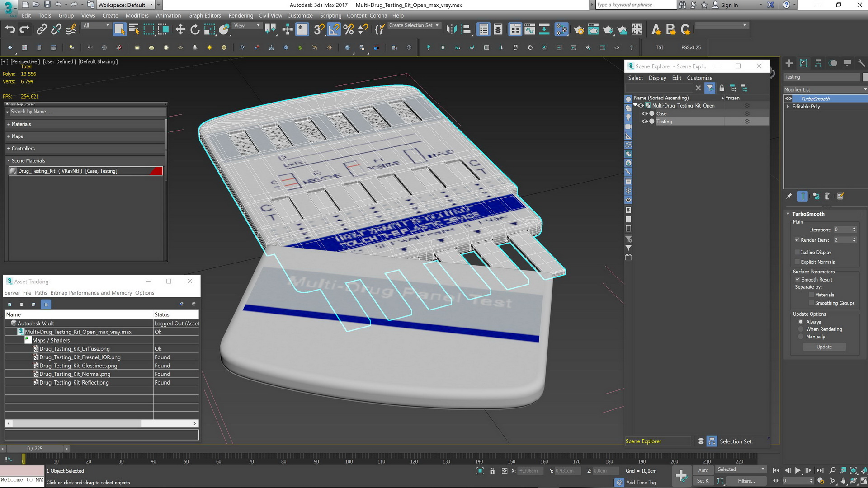This screenshot has width=868, height=488.
Task: Click the Mirror tool icon
Action: [451, 30]
